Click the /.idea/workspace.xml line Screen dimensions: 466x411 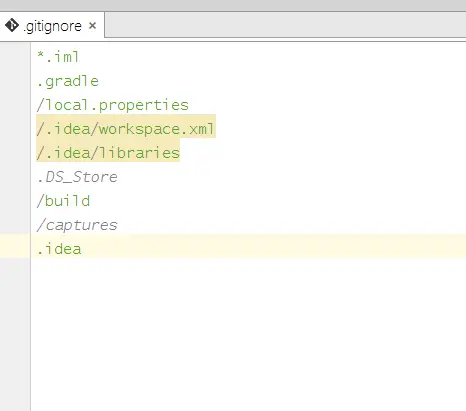(x=126, y=129)
